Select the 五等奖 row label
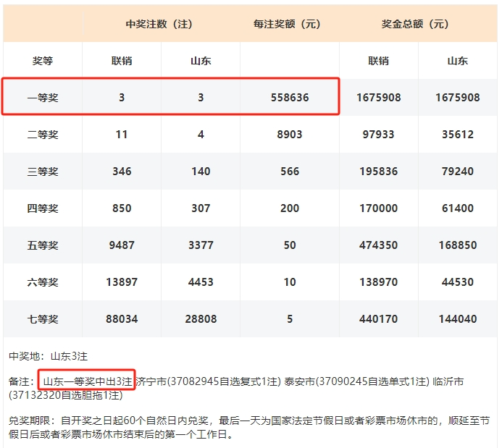Screen dimensions: 502x448 click(x=43, y=245)
